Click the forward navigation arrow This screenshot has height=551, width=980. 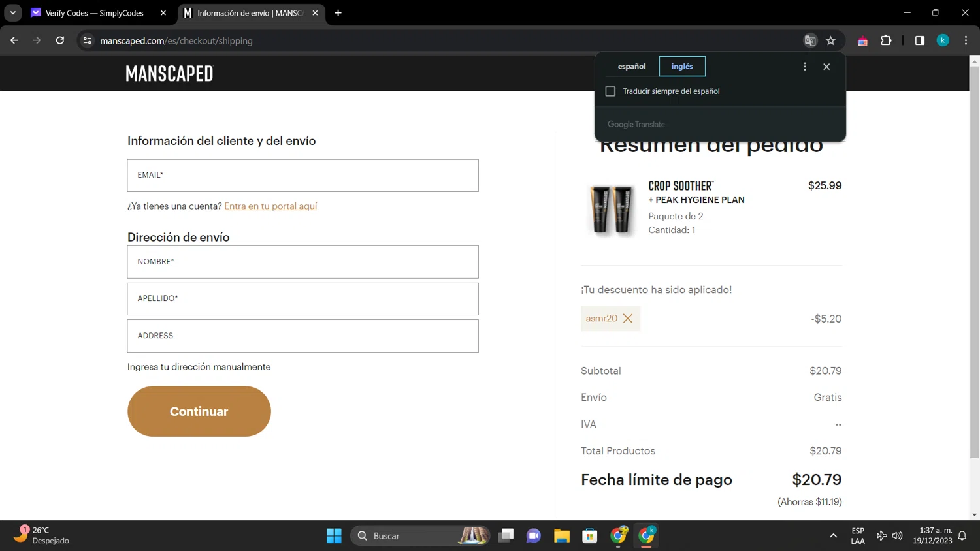37,40
